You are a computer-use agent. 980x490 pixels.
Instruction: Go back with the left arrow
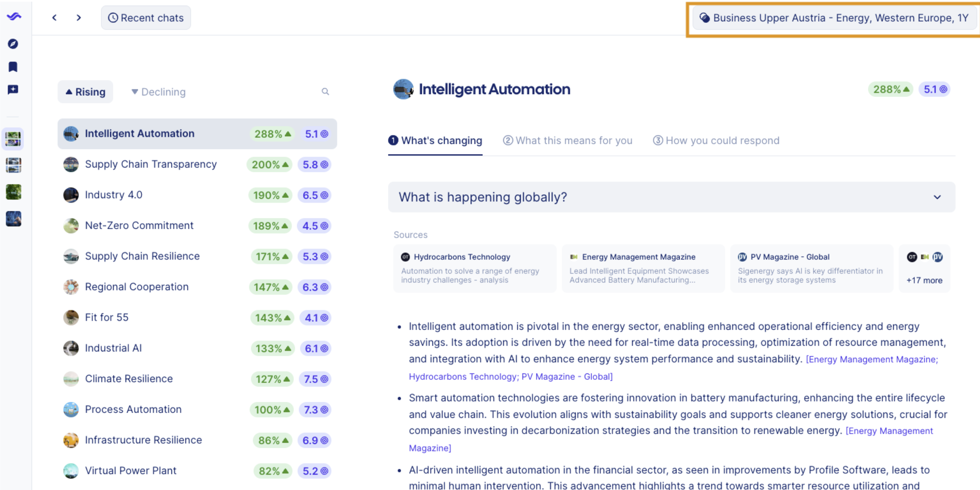pos(54,18)
